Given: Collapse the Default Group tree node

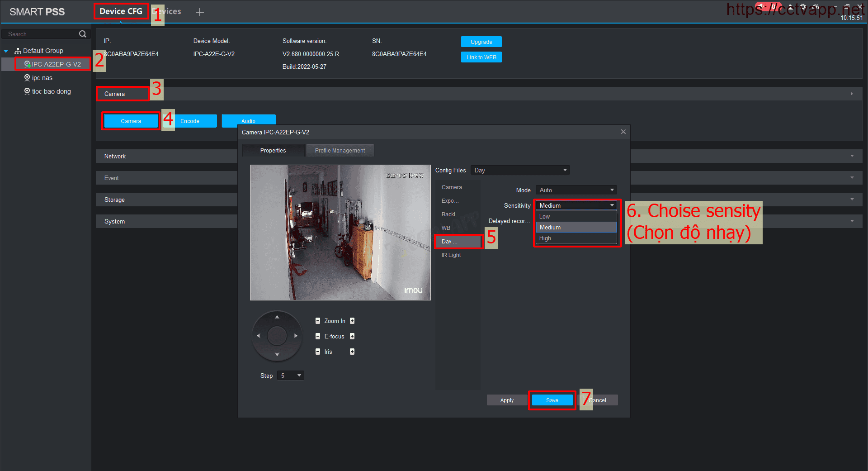Looking at the screenshot, I should tap(6, 51).
